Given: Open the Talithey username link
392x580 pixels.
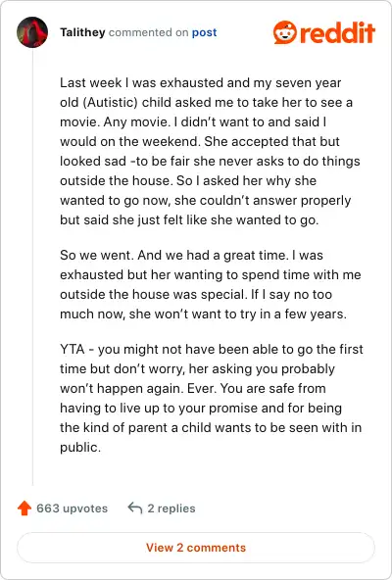Looking at the screenshot, I should 82,32.
